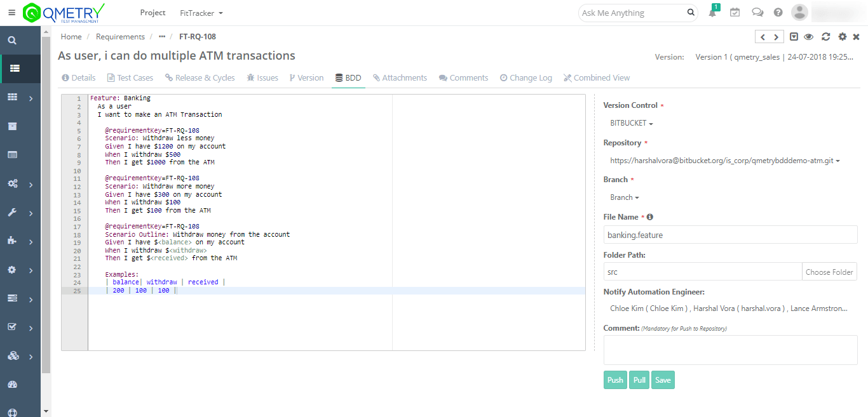Expand the breadcrumb ellipsis
Screen dimensions: 868x417
(x=162, y=37)
